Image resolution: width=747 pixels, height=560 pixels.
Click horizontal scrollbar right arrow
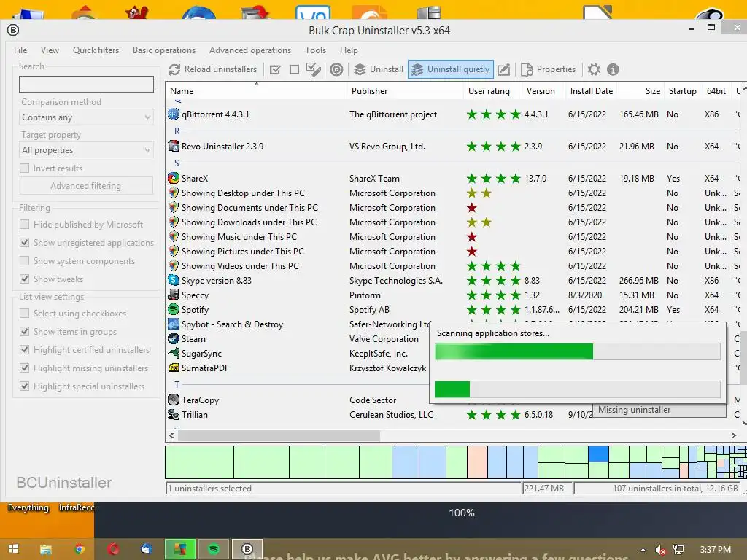pyautogui.click(x=734, y=436)
